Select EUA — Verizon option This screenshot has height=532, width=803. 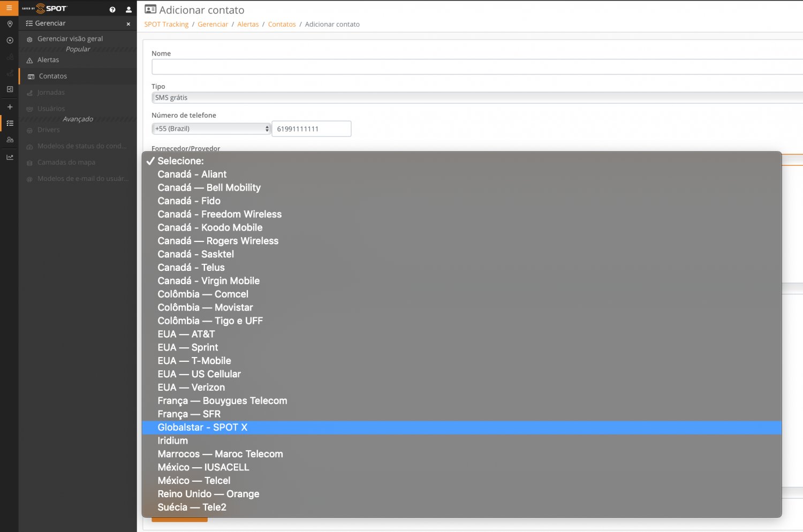pos(191,387)
